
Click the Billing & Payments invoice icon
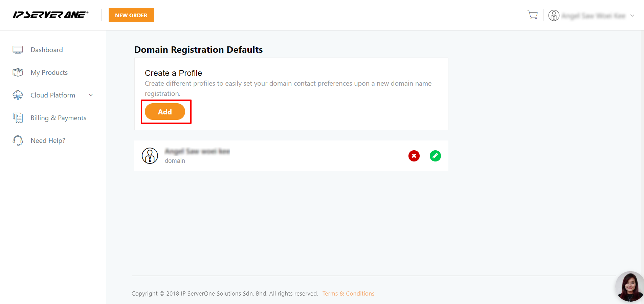click(18, 118)
